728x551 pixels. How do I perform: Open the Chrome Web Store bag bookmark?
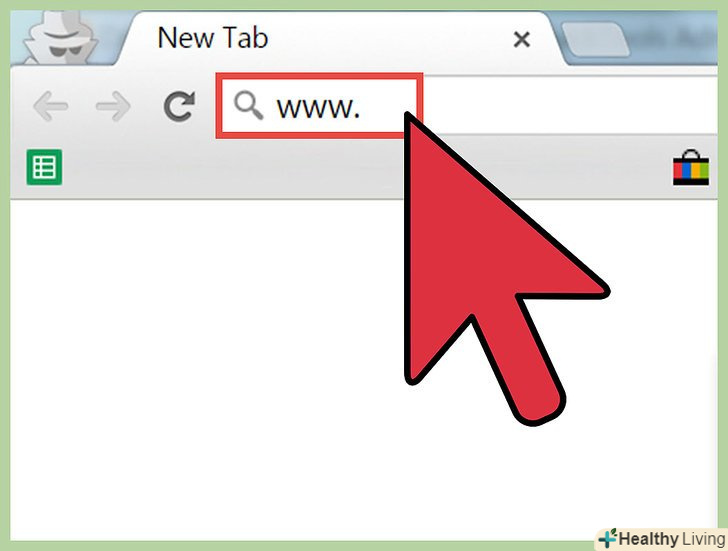691,168
